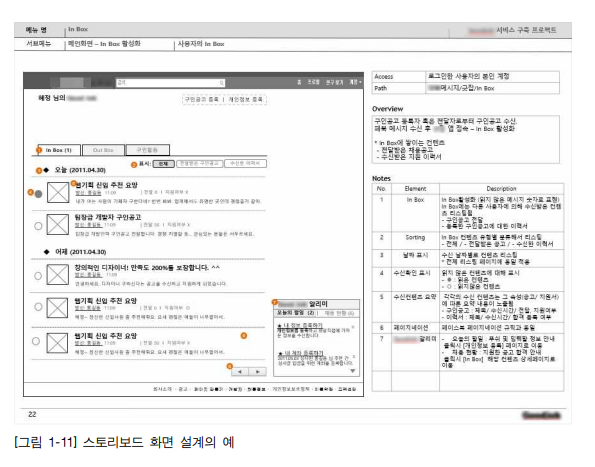595x467 pixels.
Task: Click Sorting in the Notes table
Action: pyautogui.click(x=415, y=237)
